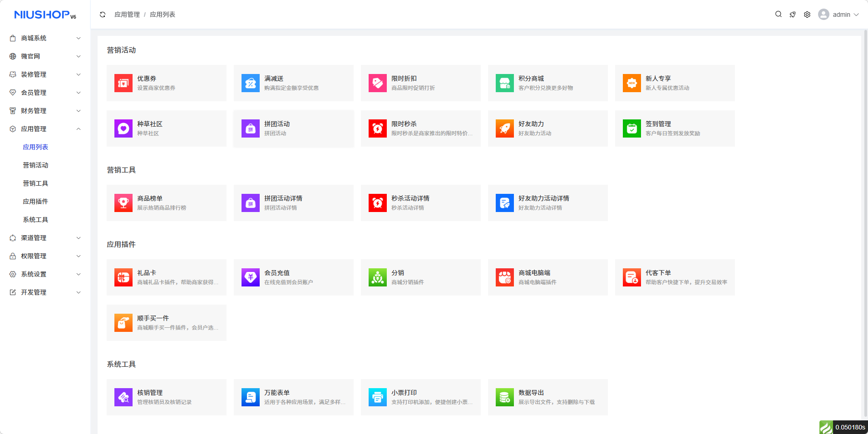Click 购满指定金额享受优惠 description text

[x=291, y=88]
